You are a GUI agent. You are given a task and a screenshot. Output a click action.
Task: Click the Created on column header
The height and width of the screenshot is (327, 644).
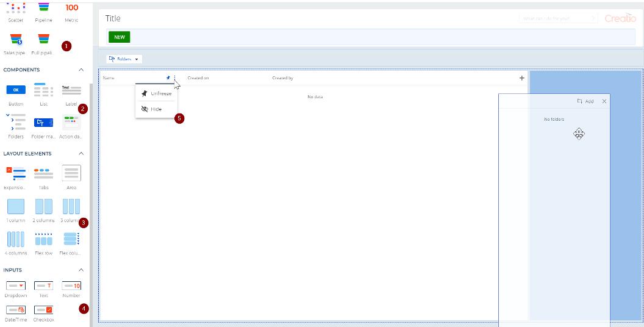[198, 77]
